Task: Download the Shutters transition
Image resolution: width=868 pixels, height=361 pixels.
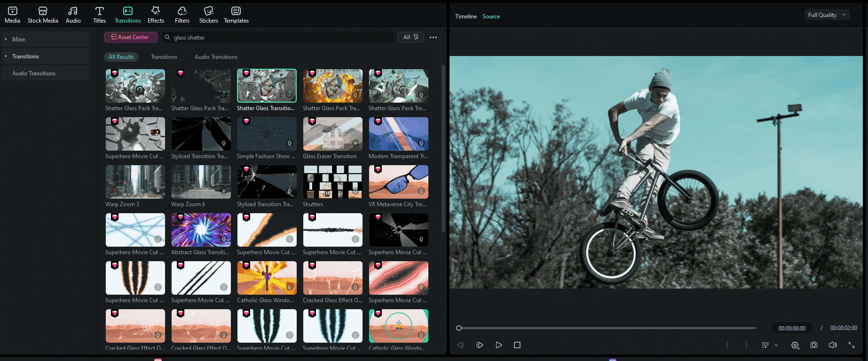Action: click(x=355, y=191)
